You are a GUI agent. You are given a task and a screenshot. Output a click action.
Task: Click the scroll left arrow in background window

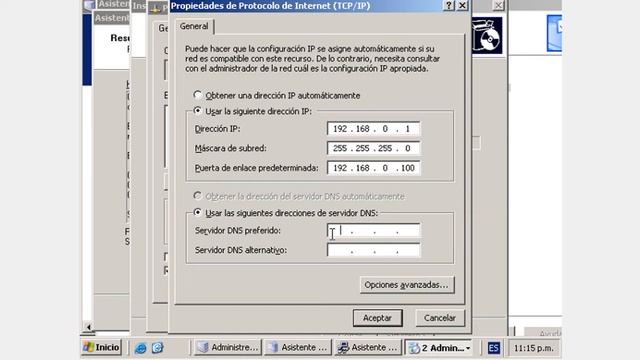pos(88,327)
